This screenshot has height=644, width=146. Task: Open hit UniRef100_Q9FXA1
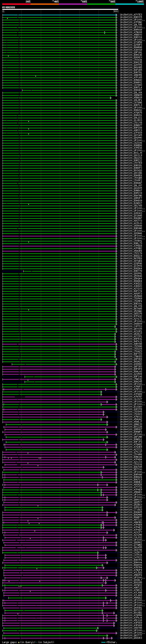pos(131,53)
